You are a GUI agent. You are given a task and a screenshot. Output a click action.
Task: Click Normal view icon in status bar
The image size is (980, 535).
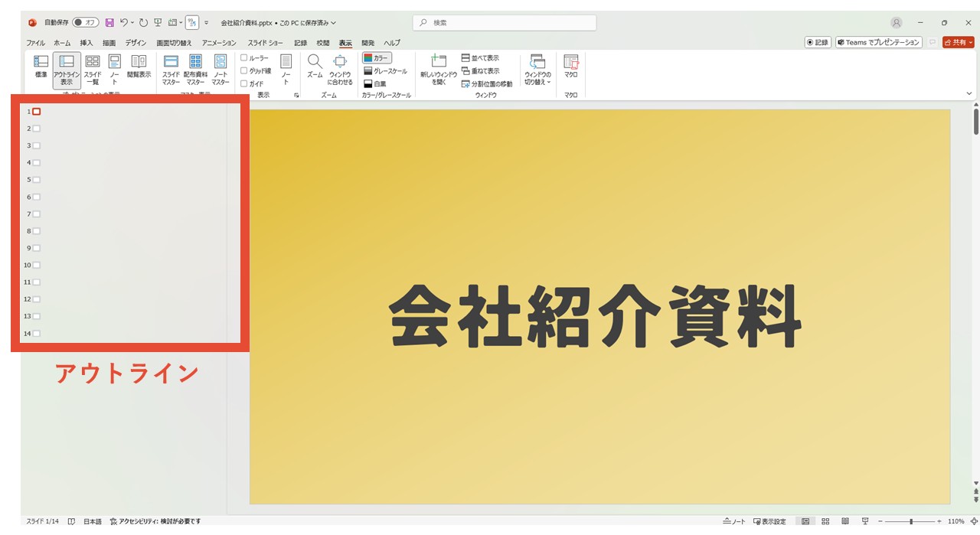click(x=805, y=521)
